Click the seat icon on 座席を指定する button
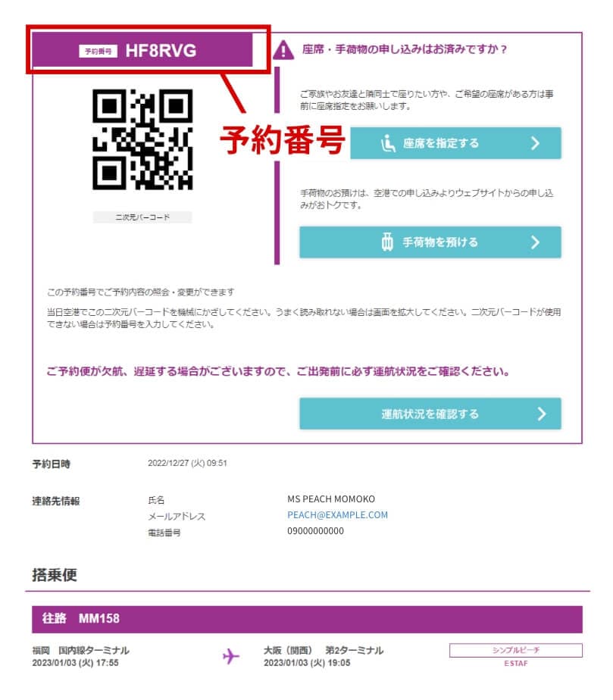The width and height of the screenshot is (613, 700). [387, 143]
